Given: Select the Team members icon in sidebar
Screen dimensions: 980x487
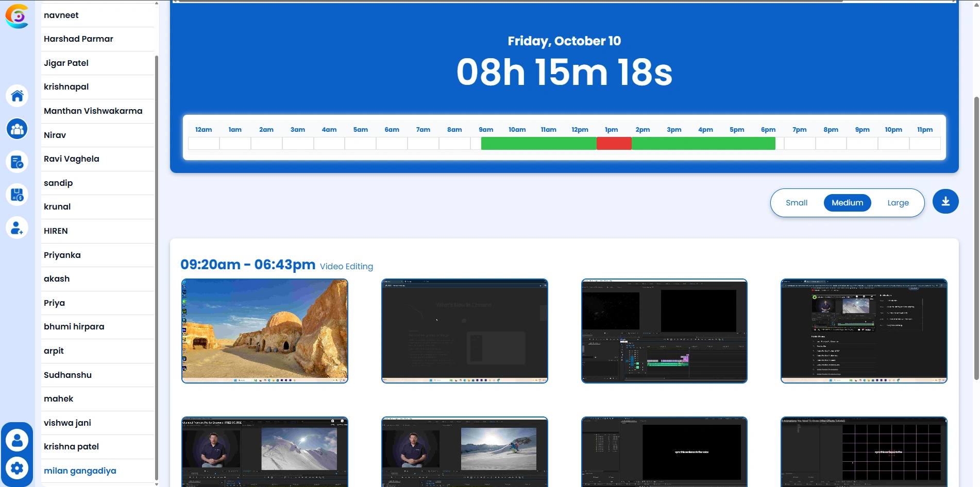Looking at the screenshot, I should coord(17,129).
